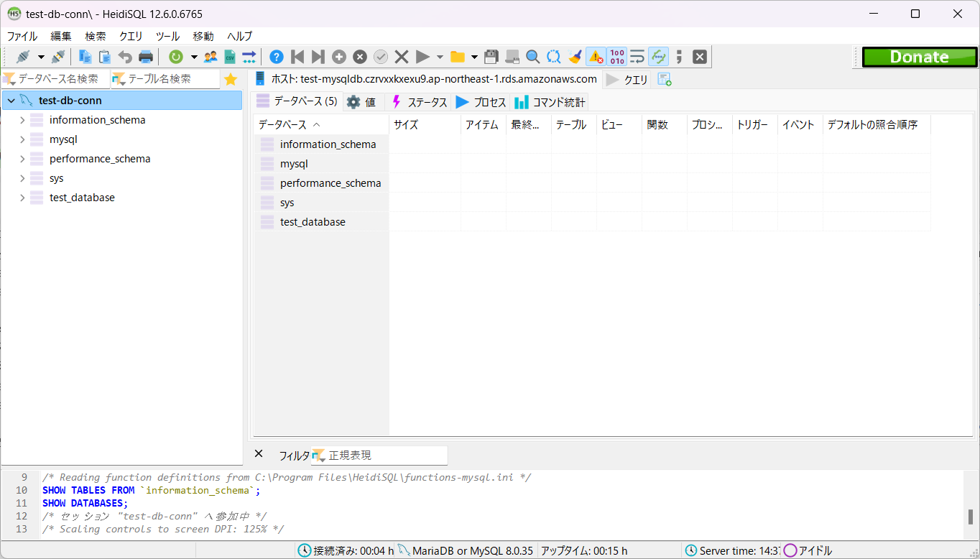980x559 pixels.
Task: Click the warnings notification icon
Action: 594,56
